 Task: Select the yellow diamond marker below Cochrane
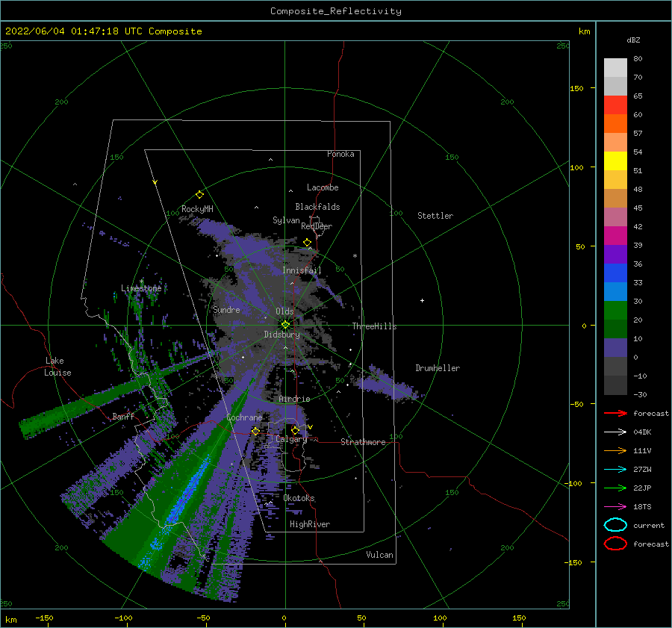(x=255, y=431)
